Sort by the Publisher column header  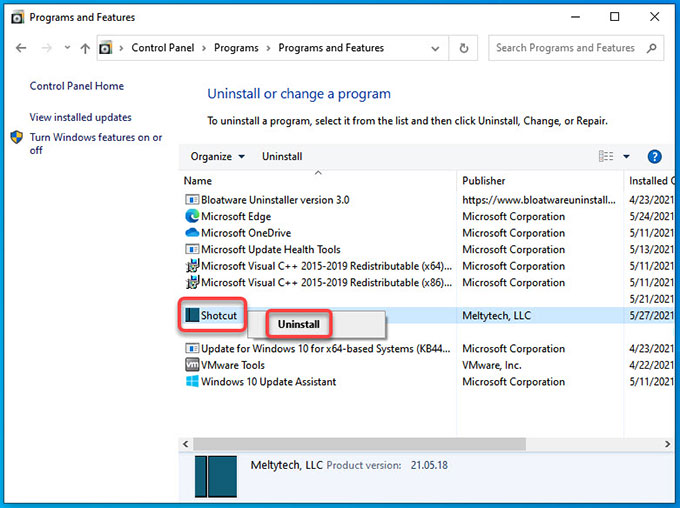[484, 181]
